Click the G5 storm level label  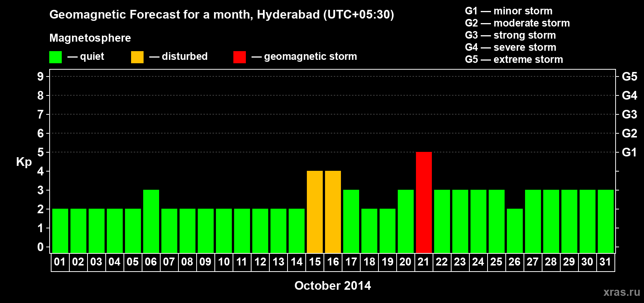tap(629, 77)
